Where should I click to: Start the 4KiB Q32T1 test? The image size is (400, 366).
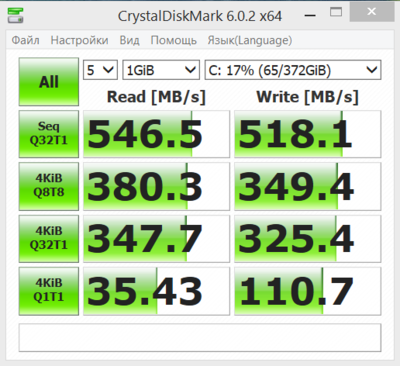click(49, 238)
